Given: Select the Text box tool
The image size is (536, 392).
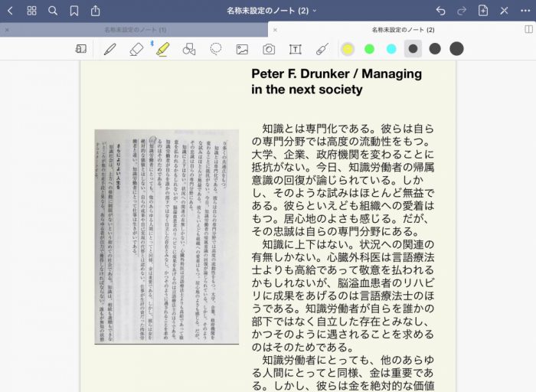Looking at the screenshot, I should coord(295,49).
